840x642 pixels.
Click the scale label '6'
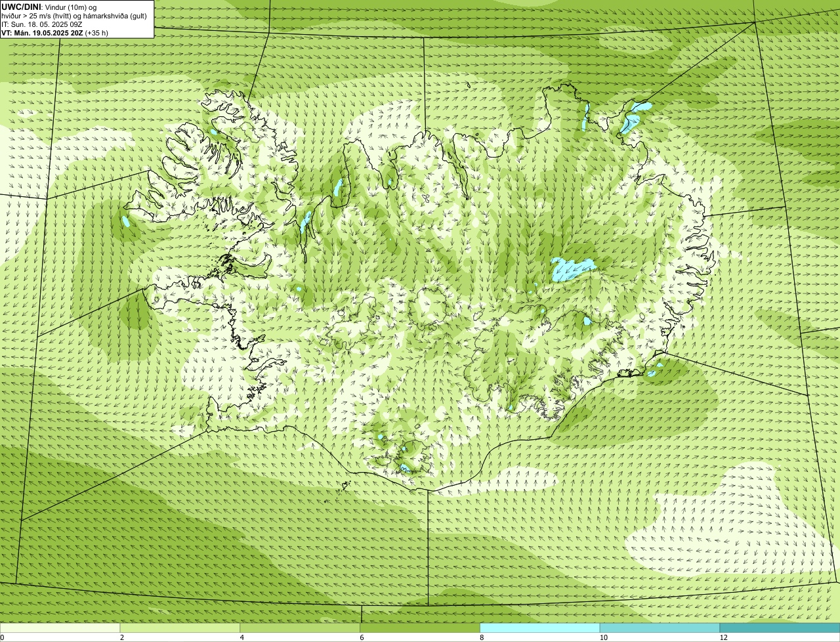362,637
